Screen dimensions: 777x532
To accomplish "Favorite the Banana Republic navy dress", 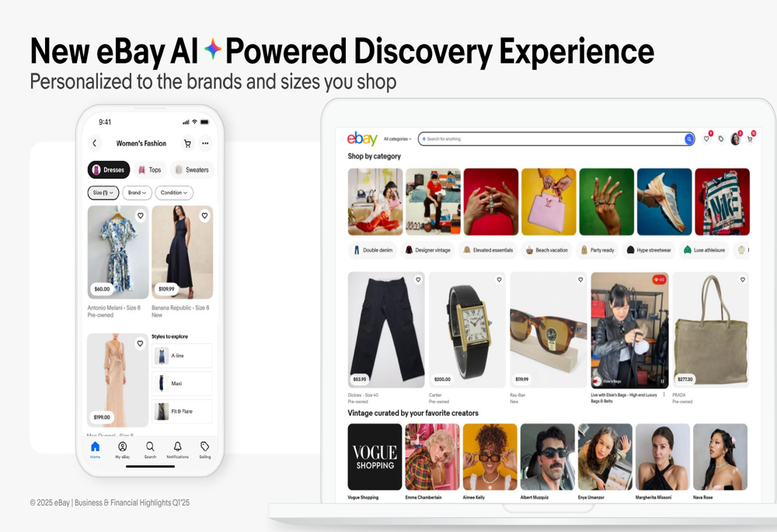I will [204, 215].
